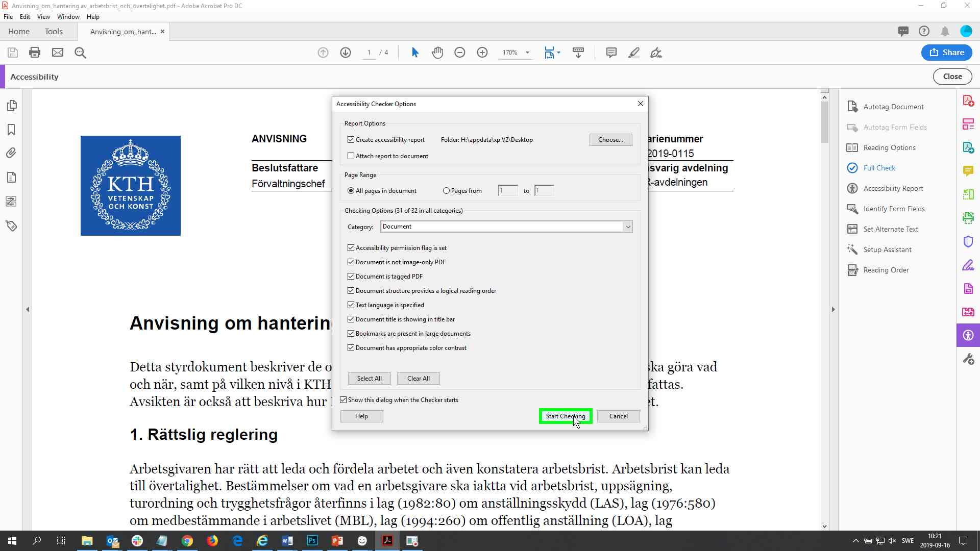Click Clear All button
Viewport: 980px width, 551px height.
coord(419,379)
